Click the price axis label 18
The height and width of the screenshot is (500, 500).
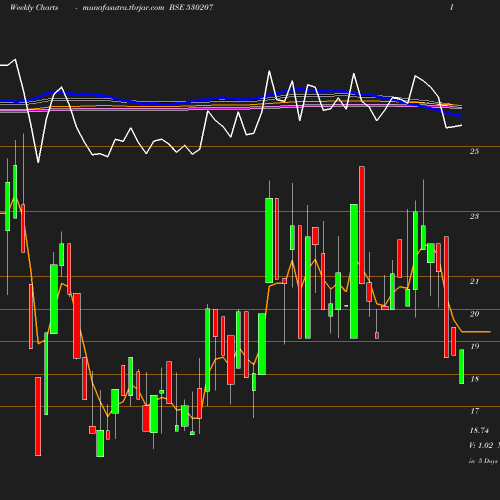475,379
